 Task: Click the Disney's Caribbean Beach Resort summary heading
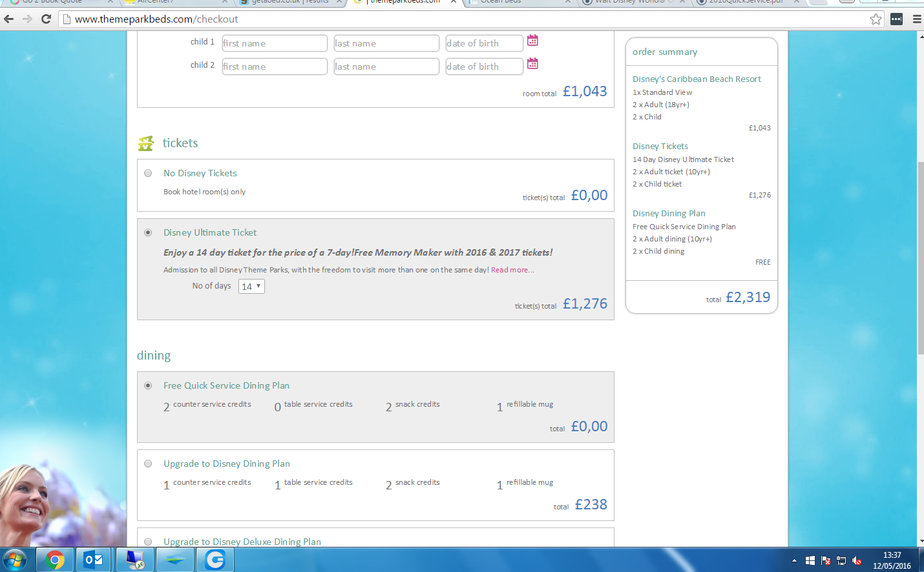coord(697,79)
